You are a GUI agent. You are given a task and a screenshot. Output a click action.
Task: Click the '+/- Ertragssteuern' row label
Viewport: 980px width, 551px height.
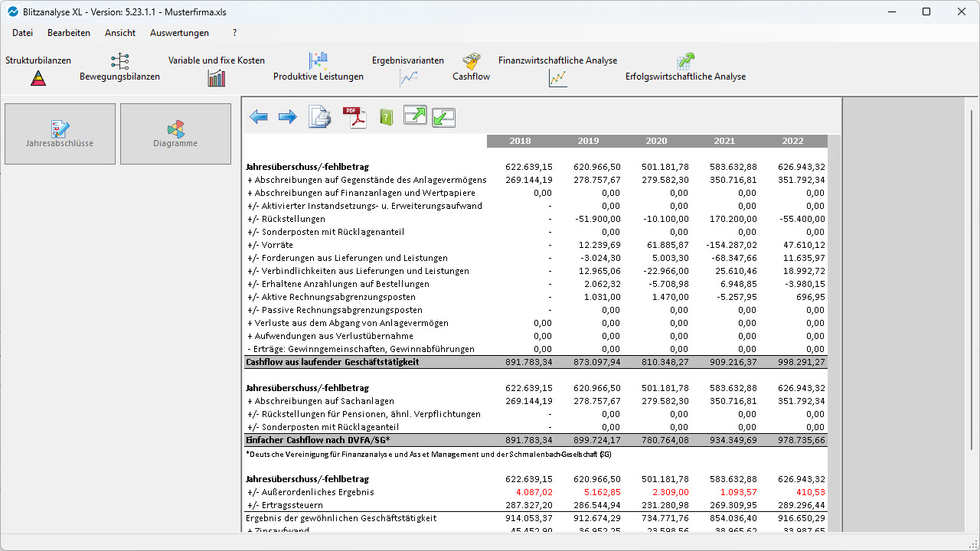pyautogui.click(x=285, y=505)
